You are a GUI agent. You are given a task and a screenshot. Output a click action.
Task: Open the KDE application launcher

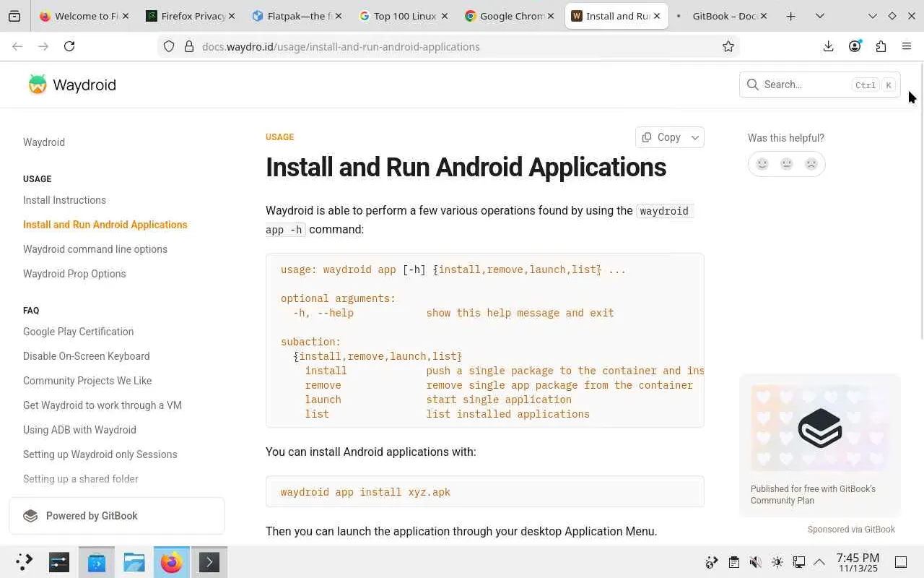pyautogui.click(x=24, y=562)
